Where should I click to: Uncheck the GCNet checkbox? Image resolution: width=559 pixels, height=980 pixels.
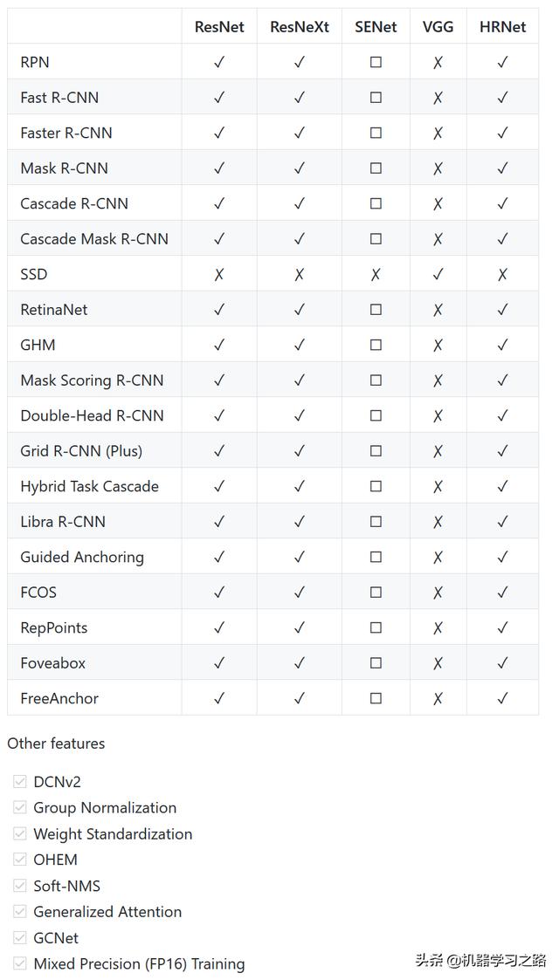pyautogui.click(x=20, y=937)
